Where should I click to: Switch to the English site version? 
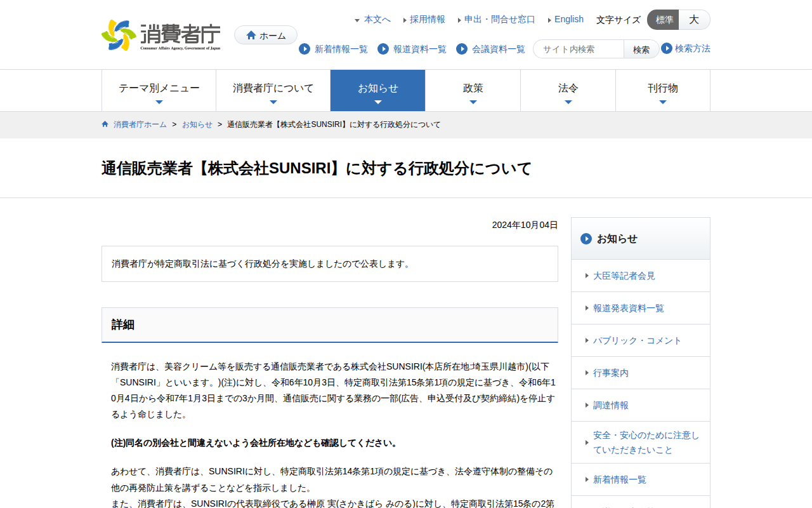point(568,19)
